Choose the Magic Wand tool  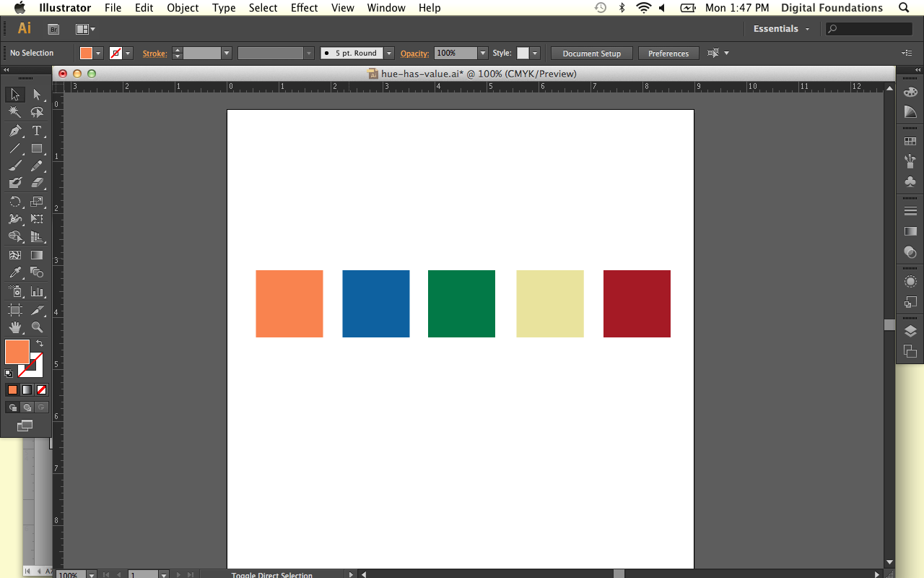15,113
